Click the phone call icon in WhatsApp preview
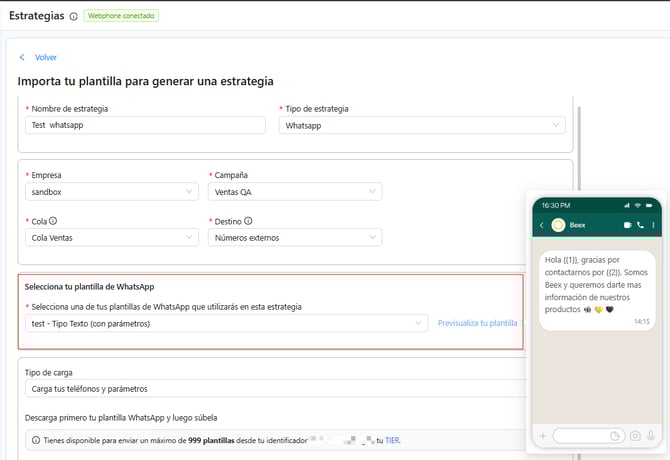 click(640, 226)
